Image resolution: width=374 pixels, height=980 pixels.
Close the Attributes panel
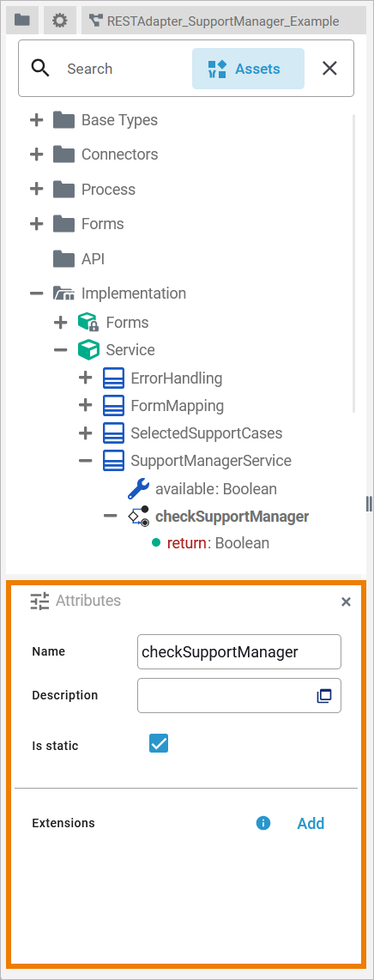point(346,602)
